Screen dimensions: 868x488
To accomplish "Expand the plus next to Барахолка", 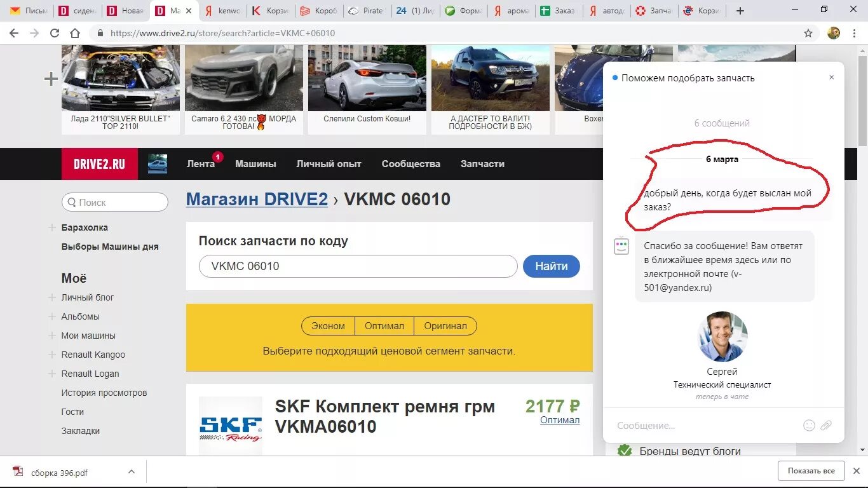I will point(52,227).
